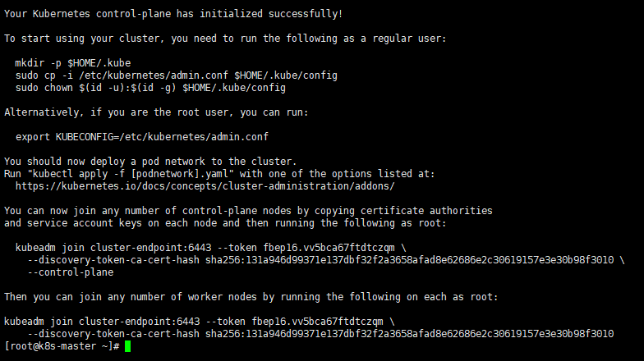
Task: Click the 'To start using your cluster' line
Action: coord(225,39)
